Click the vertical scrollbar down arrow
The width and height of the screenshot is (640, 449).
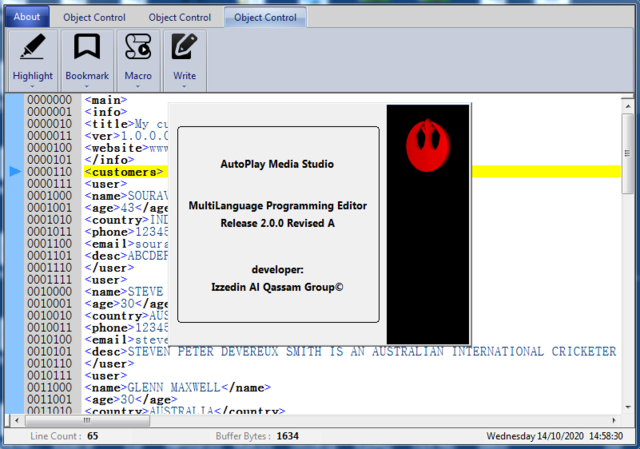click(628, 407)
